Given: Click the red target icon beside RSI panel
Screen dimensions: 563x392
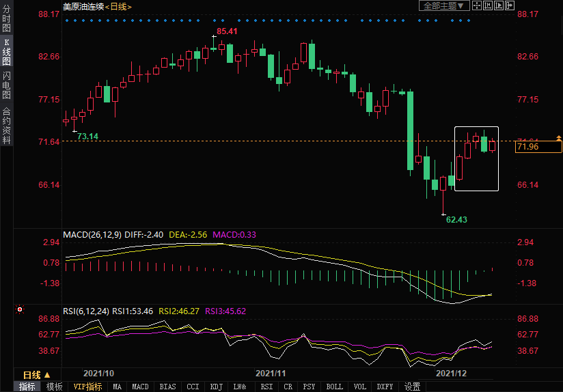Looking at the screenshot, I should pyautogui.click(x=20, y=309).
